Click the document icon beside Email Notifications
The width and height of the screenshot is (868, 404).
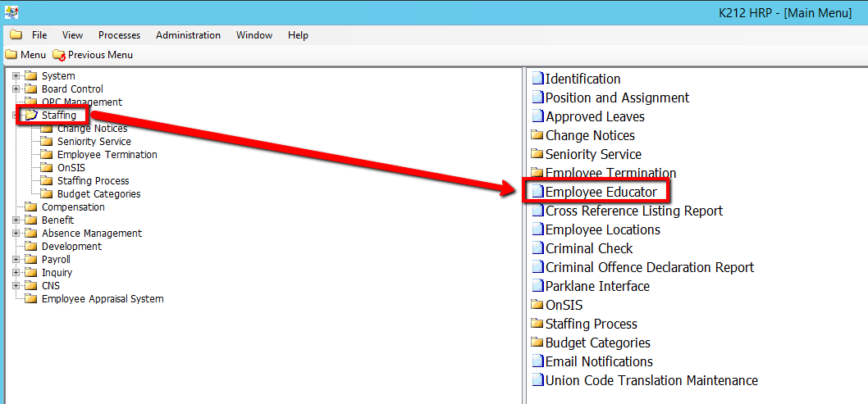[x=538, y=361]
